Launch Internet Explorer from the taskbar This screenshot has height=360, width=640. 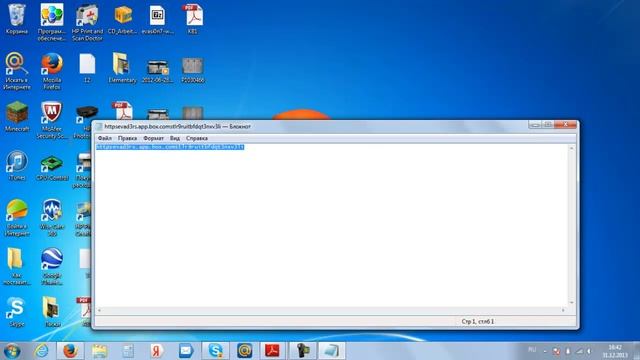pyautogui.click(x=42, y=351)
